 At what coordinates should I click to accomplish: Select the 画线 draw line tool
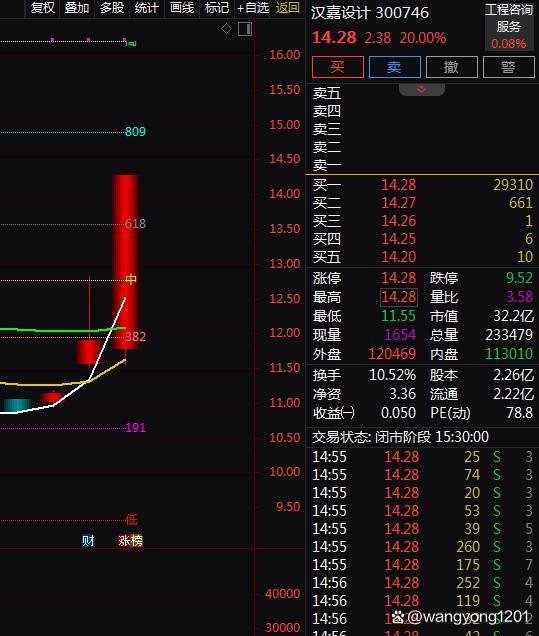coord(182,8)
